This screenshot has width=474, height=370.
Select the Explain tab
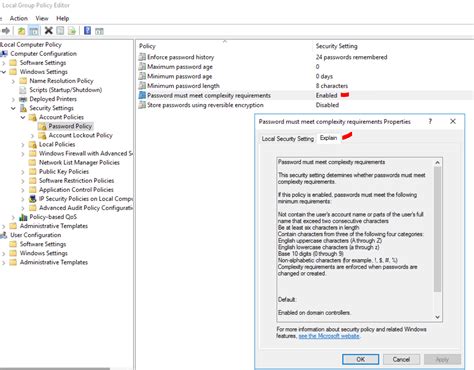(328, 138)
